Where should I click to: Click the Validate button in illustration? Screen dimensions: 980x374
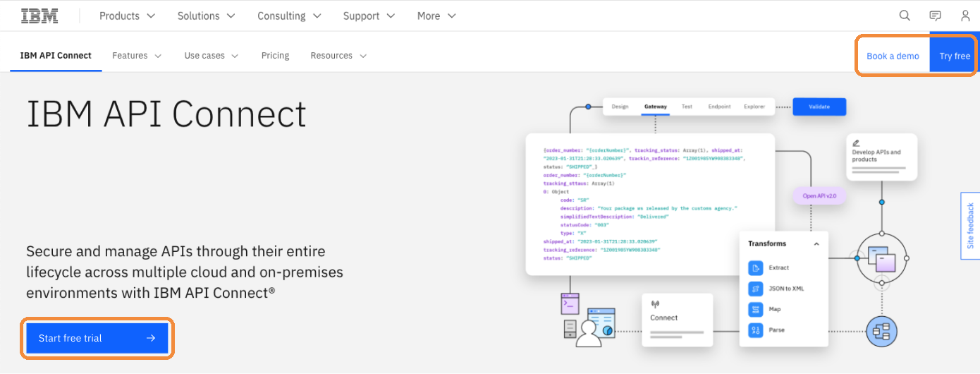click(x=819, y=107)
